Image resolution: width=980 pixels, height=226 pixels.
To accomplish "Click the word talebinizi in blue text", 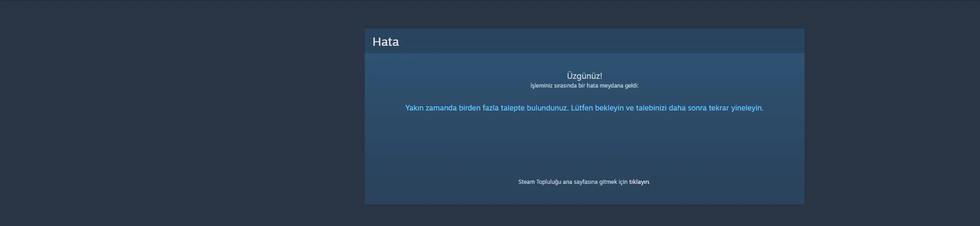I will 651,108.
